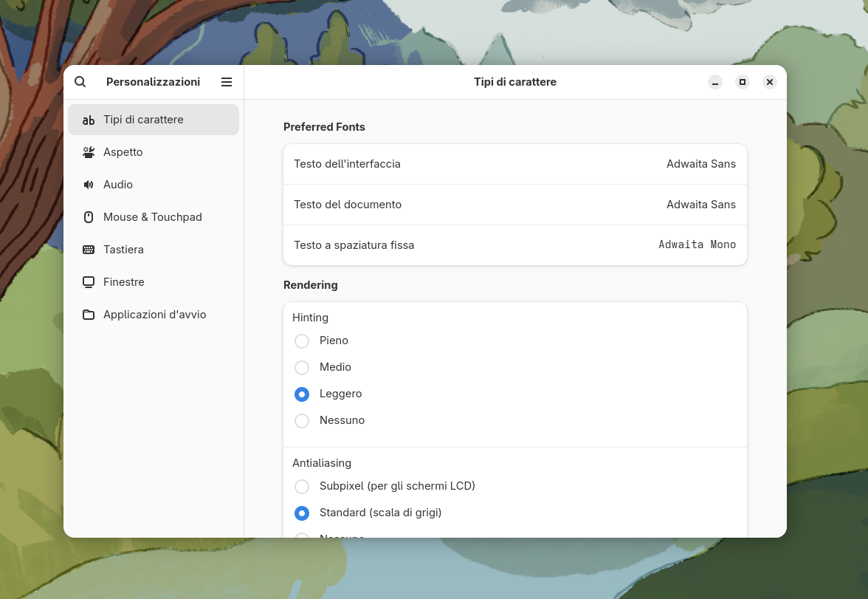Screen dimensions: 868x599
Task: Select the Nessuno hinting option
Action: (302, 420)
